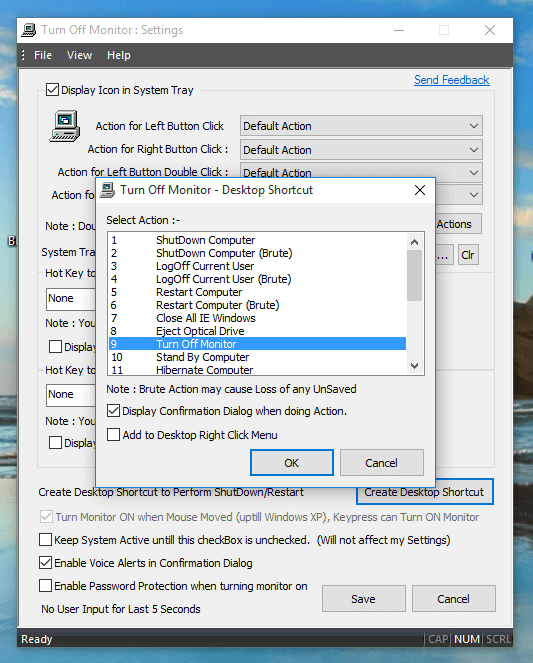Select LogOff Current User (Brute) action
Viewport: 533px width, 663px height.
(x=257, y=279)
